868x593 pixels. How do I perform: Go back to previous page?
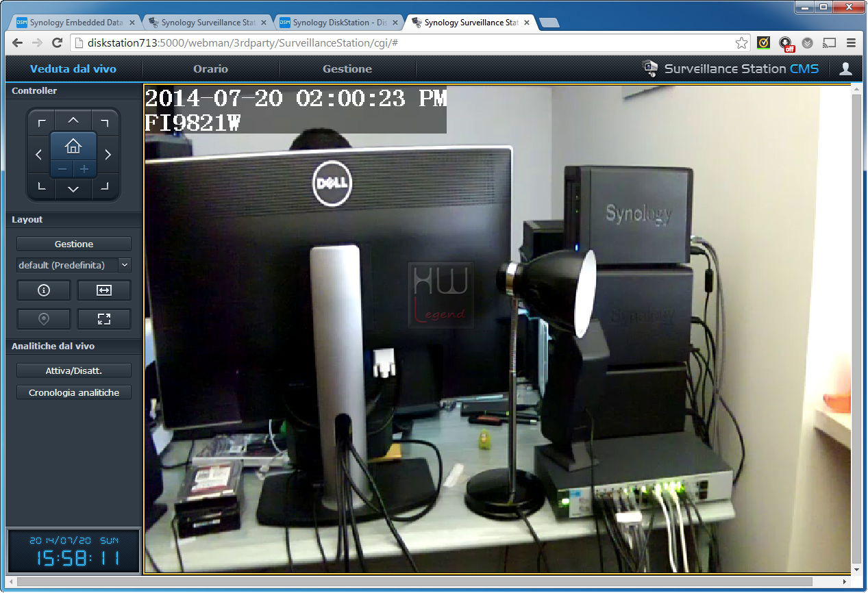click(18, 42)
